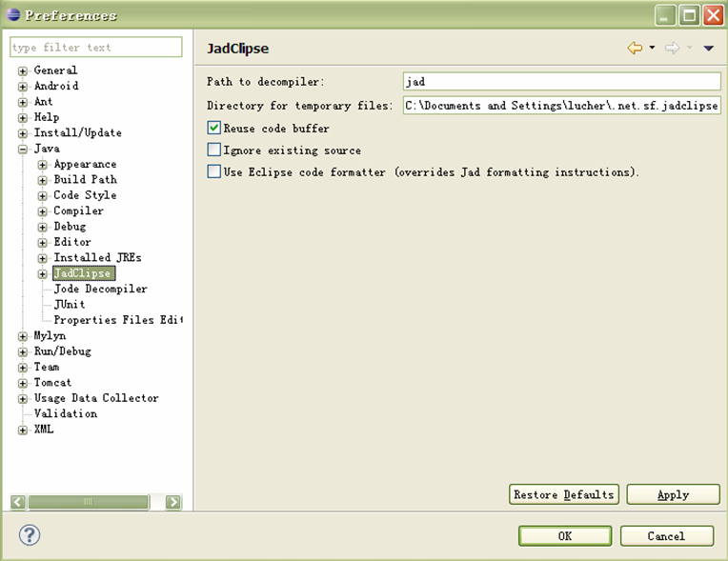Select Installed JREs tree label
The image size is (728, 561).
pyautogui.click(x=97, y=257)
